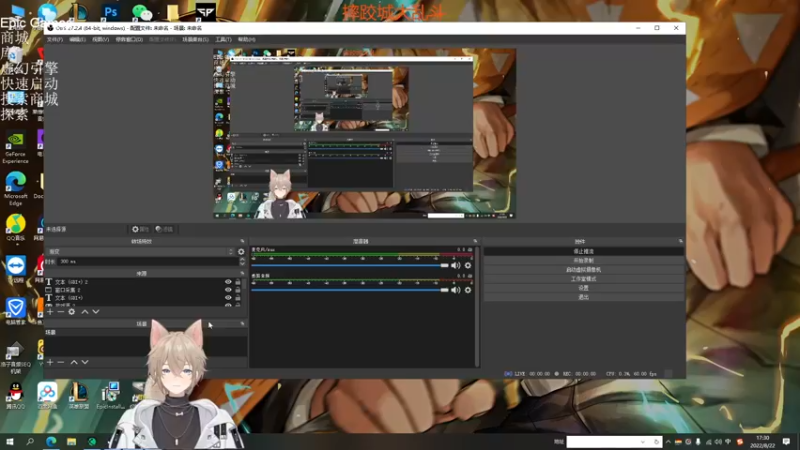Open the 停靠窗口(D) menu

click(129, 39)
